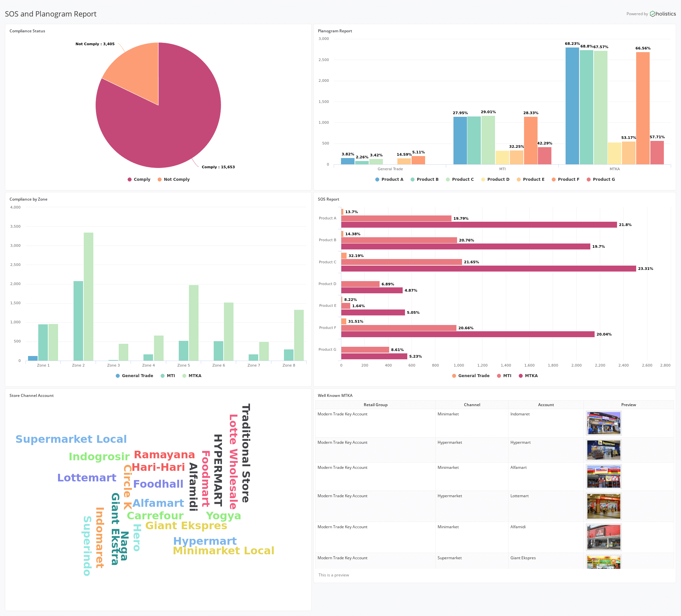Click the Account column header
This screenshot has width=681, height=616.
click(545, 405)
